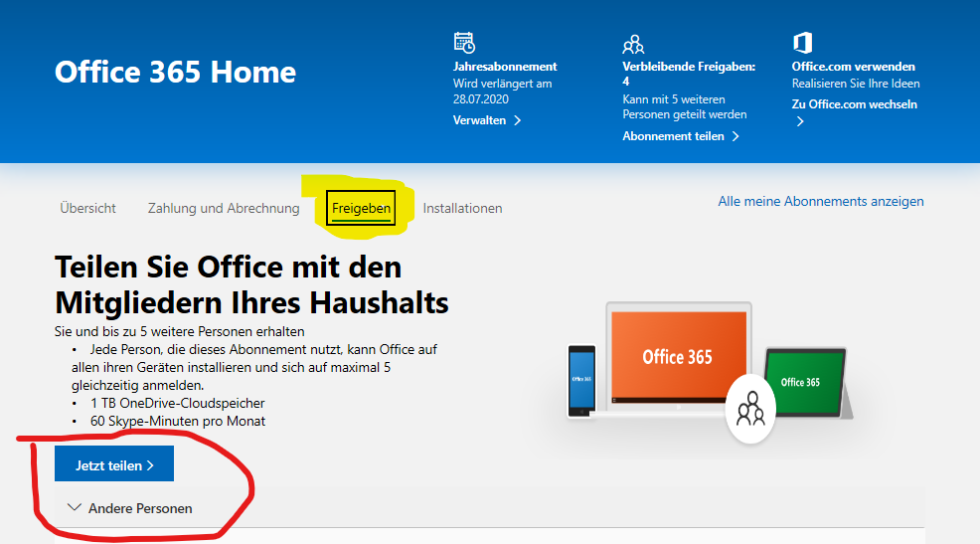Click the Jetzt teilen button
The height and width of the screenshot is (544, 980).
tap(114, 464)
